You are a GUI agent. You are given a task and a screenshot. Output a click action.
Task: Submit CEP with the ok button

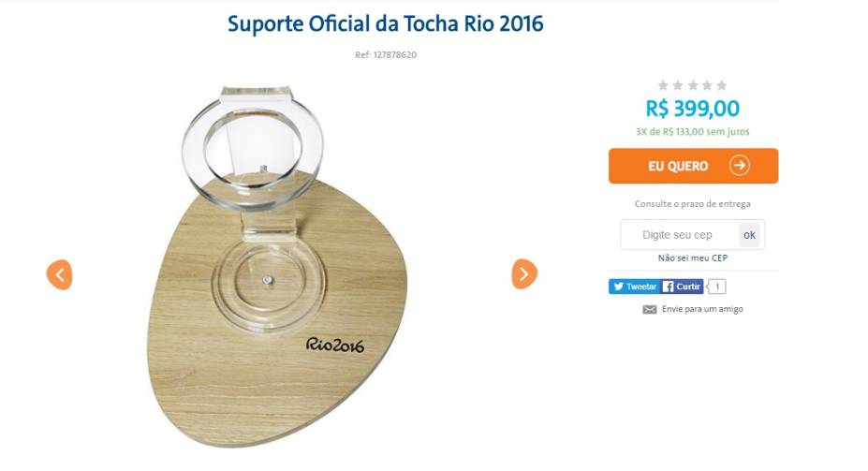(x=749, y=235)
